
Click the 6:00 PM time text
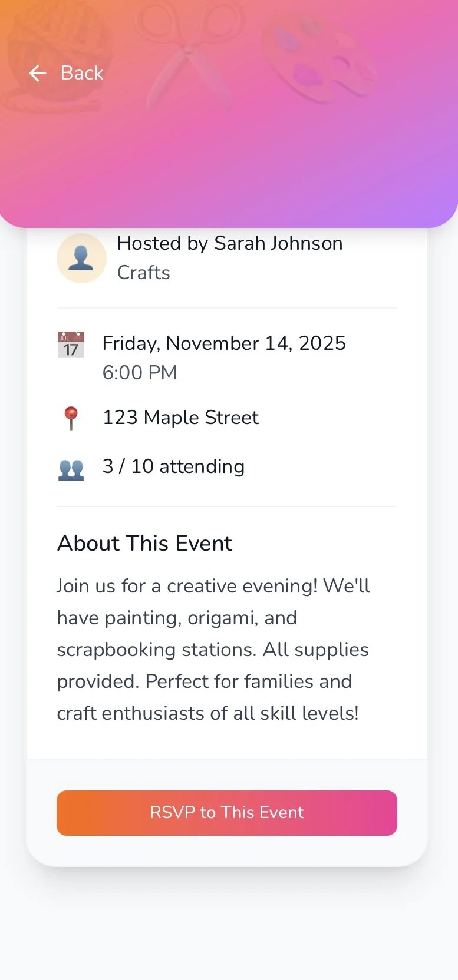pyautogui.click(x=140, y=373)
